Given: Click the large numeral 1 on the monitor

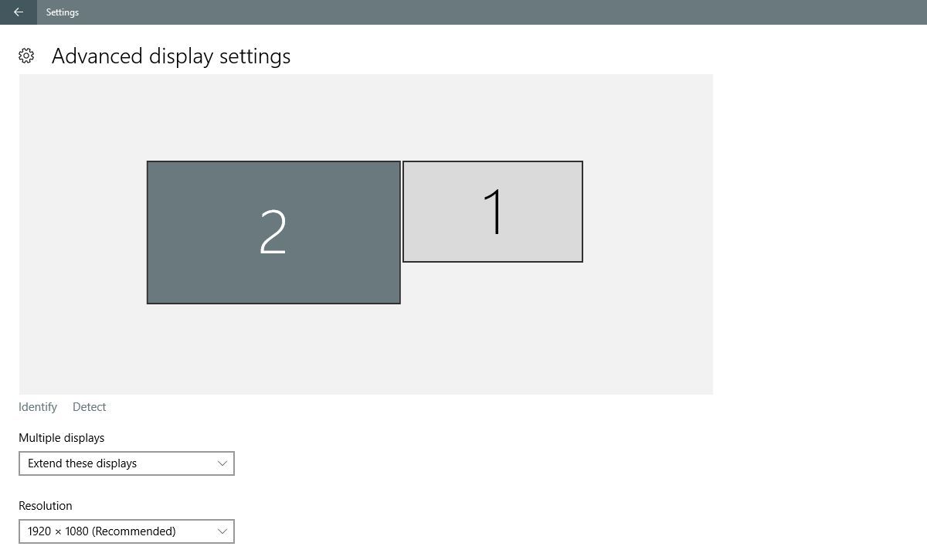Looking at the screenshot, I should coord(494,212).
